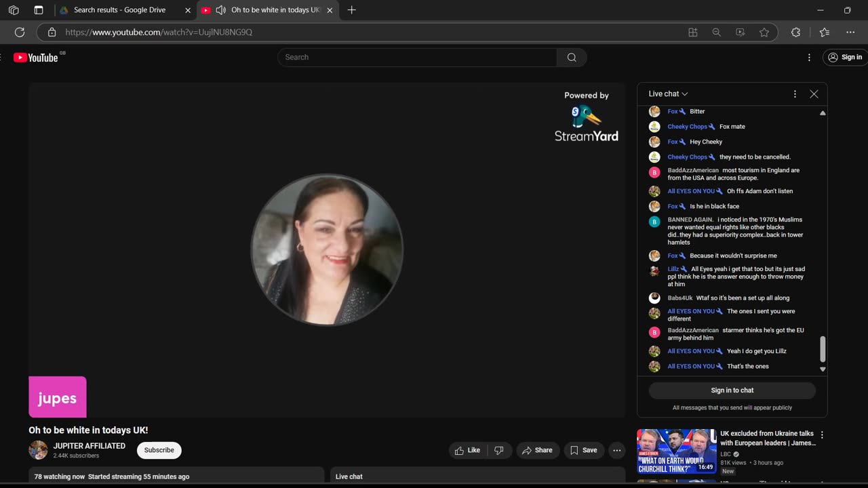View site information lock icon
Viewport: 868px width, 488px height.
(52, 32)
